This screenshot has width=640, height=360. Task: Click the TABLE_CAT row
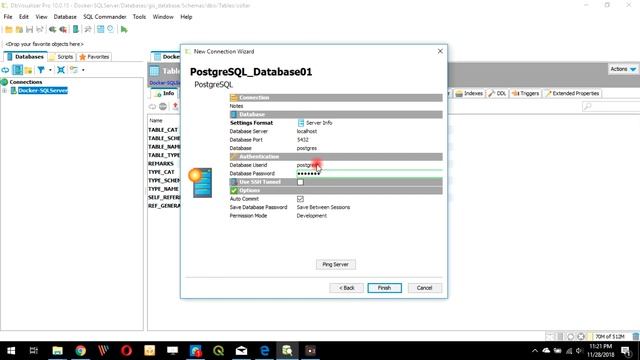(x=163, y=130)
